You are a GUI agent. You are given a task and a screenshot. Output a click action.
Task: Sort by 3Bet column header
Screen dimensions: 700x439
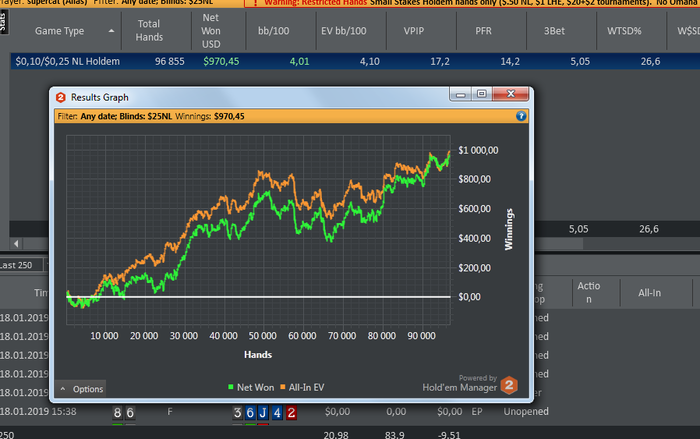click(x=554, y=31)
